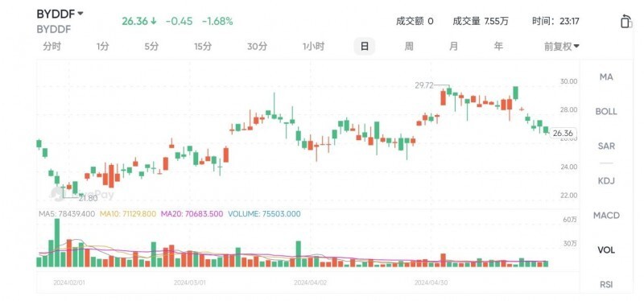Screen dimensions: 644x301
Task: Click the 26.36 current price marker
Action: pos(563,133)
